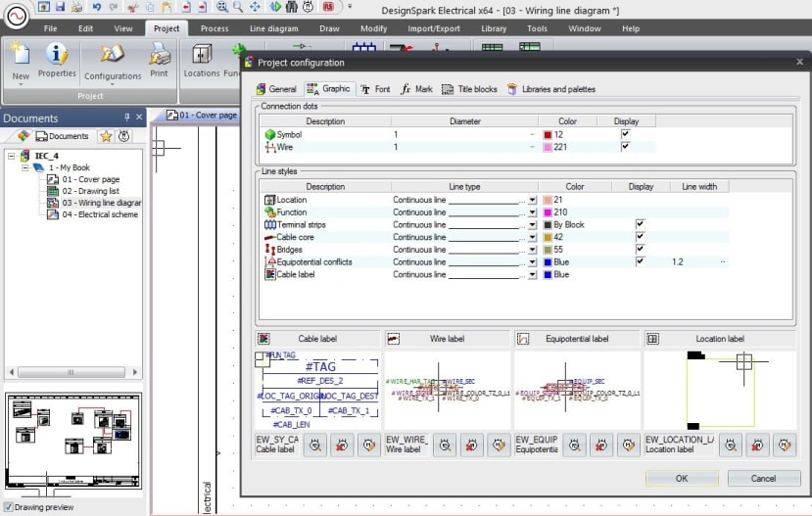
Task: Toggle Display checkbox for Symbol connection dot
Action: (626, 134)
